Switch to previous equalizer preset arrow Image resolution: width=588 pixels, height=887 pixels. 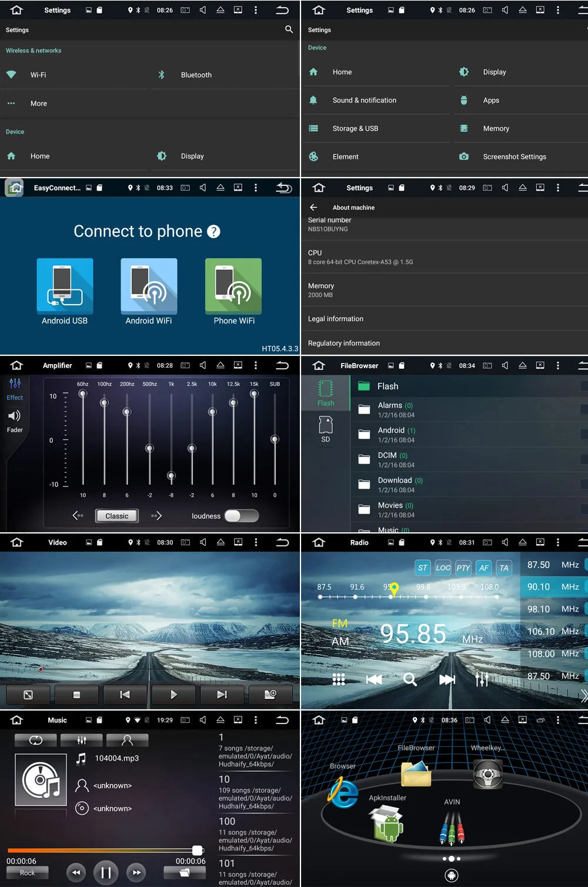tap(78, 516)
